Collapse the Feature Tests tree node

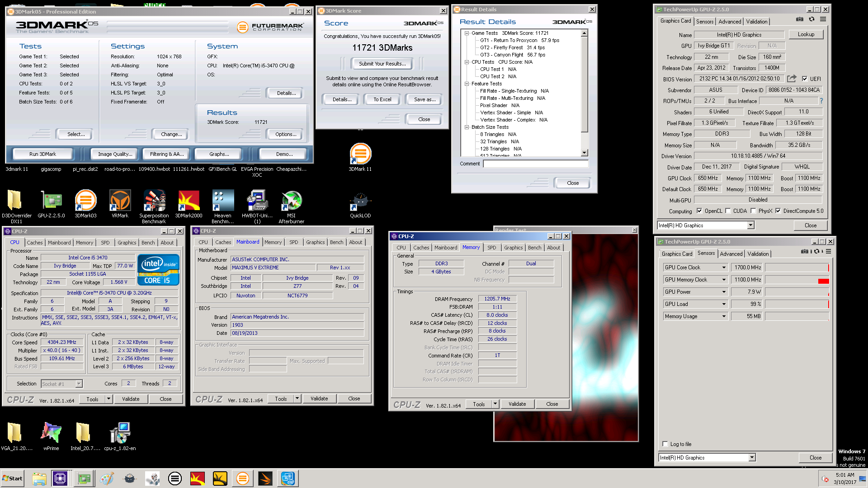(467, 84)
